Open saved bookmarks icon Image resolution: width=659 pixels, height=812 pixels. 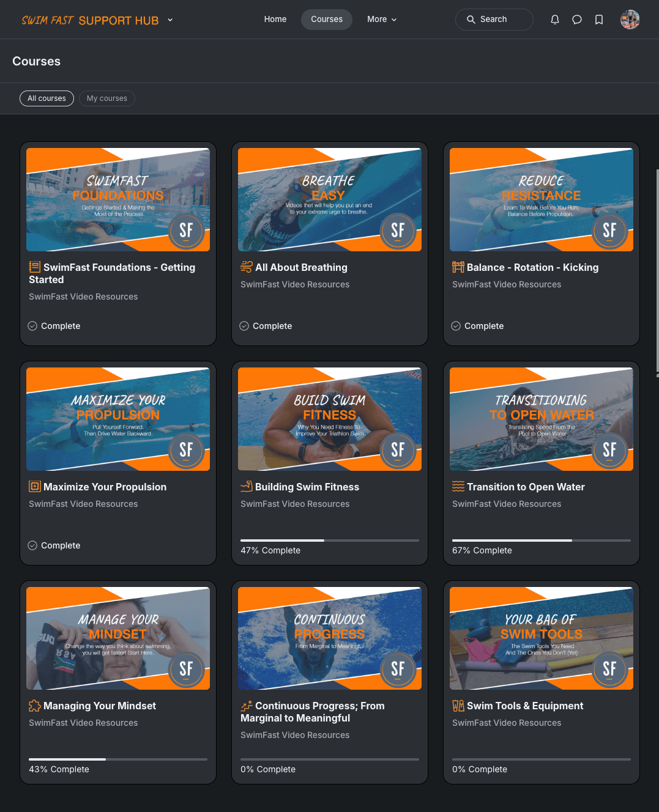599,19
